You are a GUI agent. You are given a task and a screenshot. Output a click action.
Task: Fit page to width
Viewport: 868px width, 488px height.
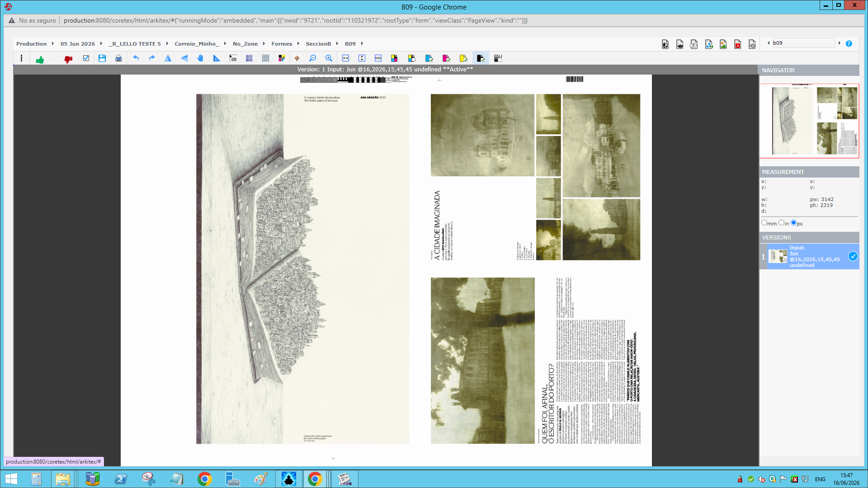coord(346,58)
